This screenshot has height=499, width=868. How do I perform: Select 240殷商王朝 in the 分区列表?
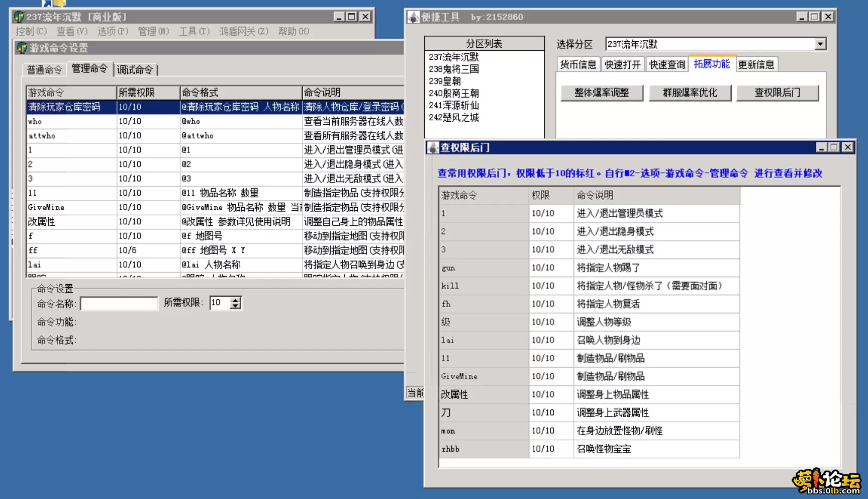453,93
